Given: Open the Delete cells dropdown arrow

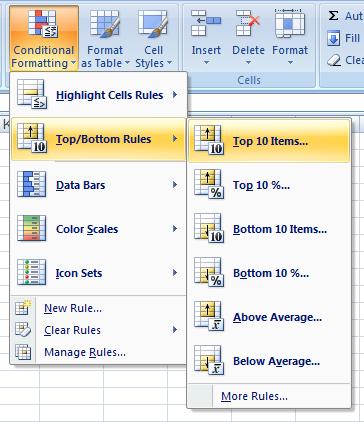Looking at the screenshot, I should [248, 62].
